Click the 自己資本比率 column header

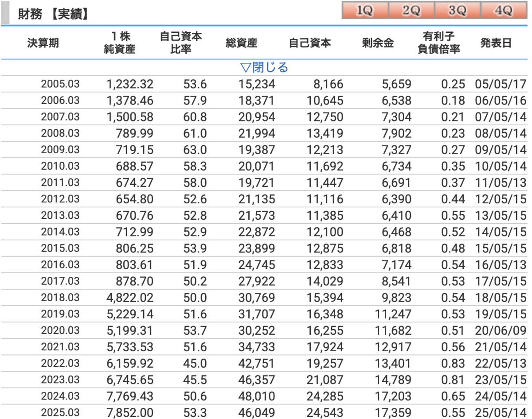click(181, 43)
